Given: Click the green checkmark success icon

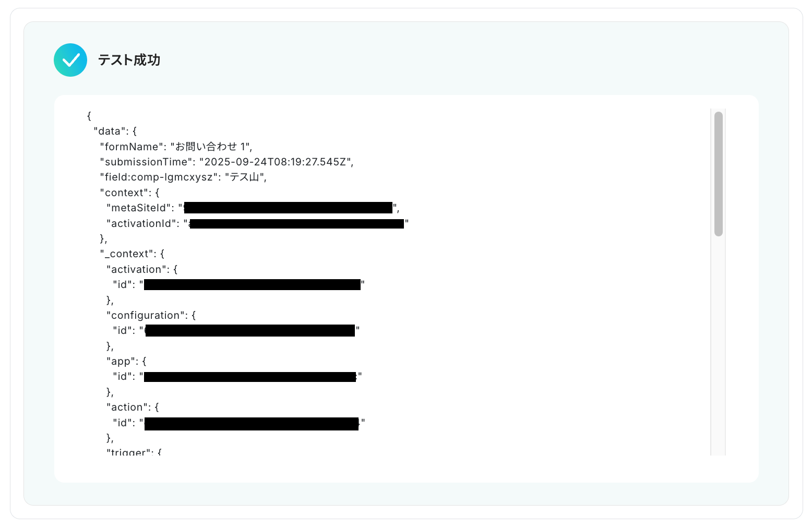Looking at the screenshot, I should tap(70, 60).
